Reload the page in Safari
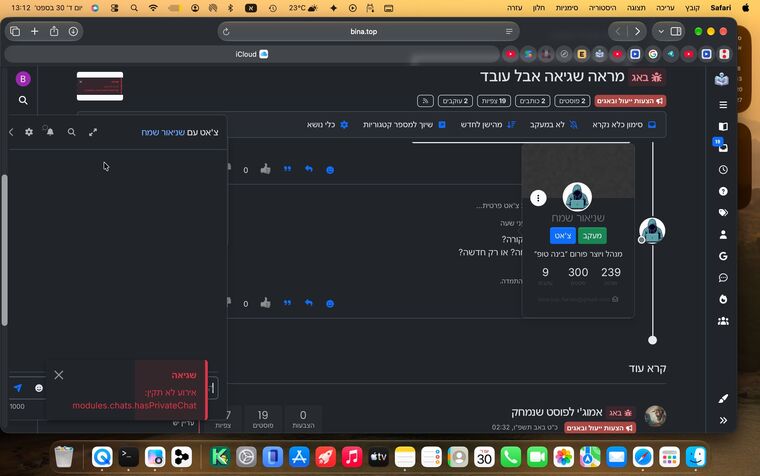Image resolution: width=760 pixels, height=476 pixels. [x=226, y=32]
